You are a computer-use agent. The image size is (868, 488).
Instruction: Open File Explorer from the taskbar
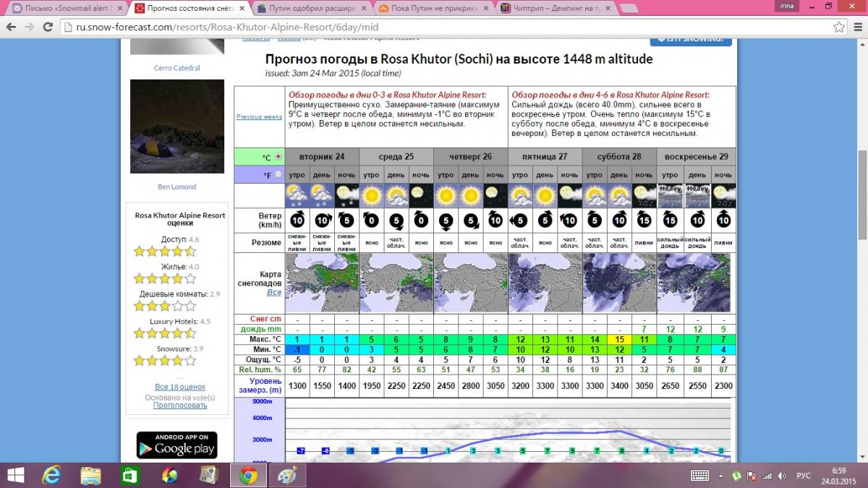(x=91, y=475)
